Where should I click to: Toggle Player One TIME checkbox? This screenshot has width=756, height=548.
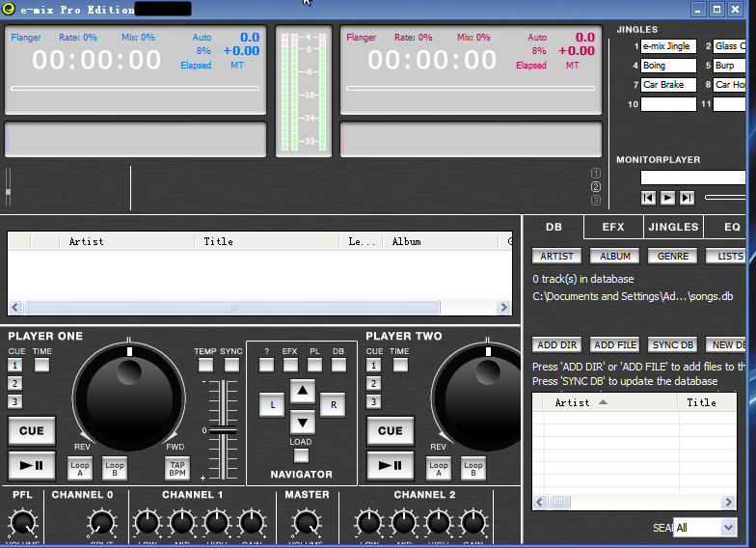click(42, 366)
